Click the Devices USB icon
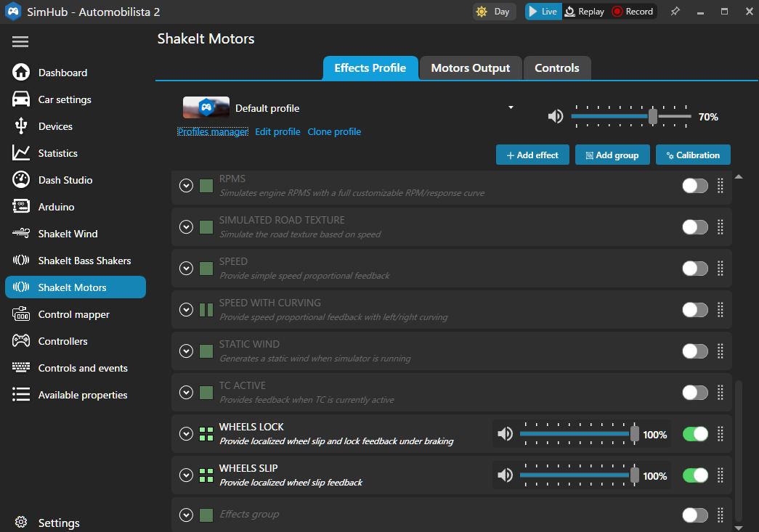This screenshot has width=759, height=532. coord(21,126)
